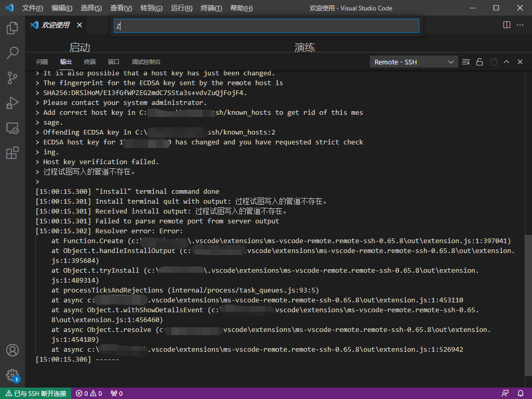Image resolution: width=532 pixels, height=399 pixels.
Task: Click the 'Received install output' log line
Action: pyautogui.click(x=161, y=211)
